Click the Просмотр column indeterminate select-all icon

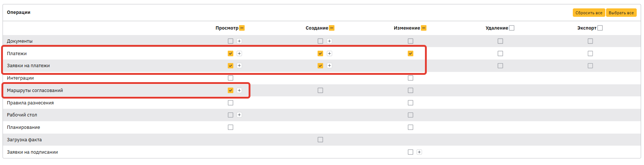[242, 28]
